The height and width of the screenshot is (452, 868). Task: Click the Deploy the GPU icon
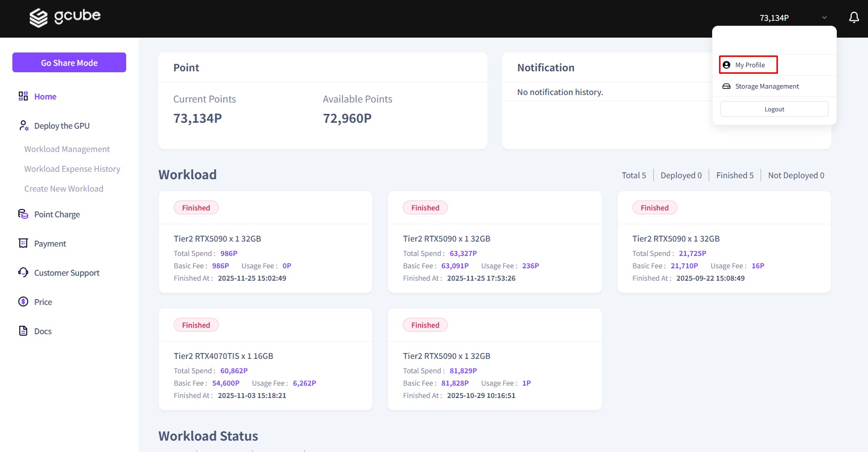[23, 125]
